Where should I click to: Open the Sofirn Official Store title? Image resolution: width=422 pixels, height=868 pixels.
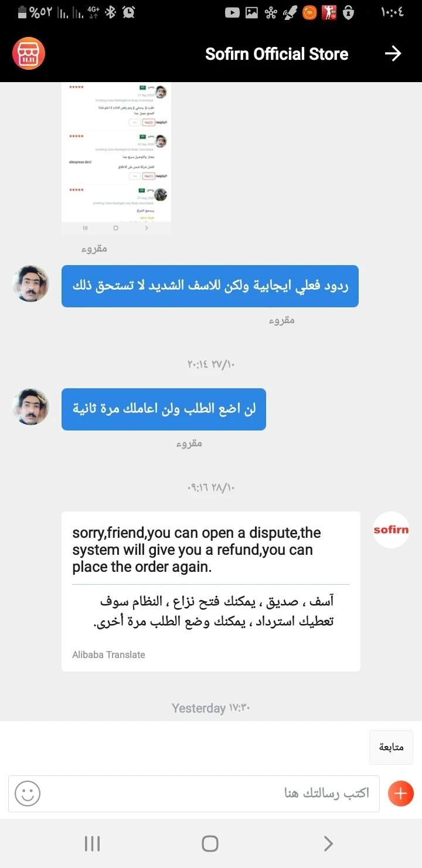[x=277, y=54]
